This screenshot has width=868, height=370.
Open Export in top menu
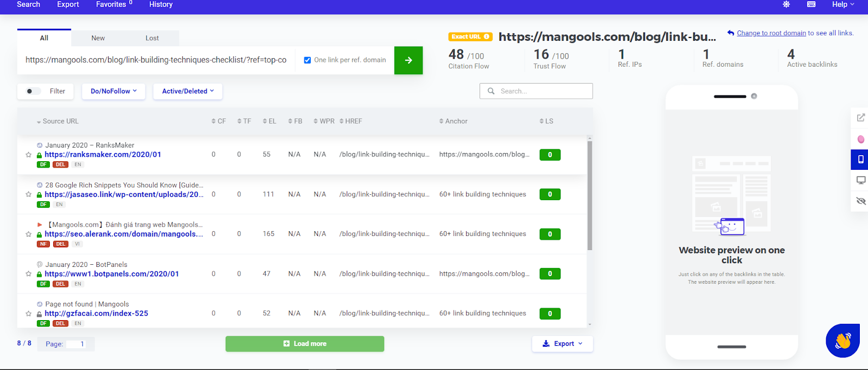[68, 4]
